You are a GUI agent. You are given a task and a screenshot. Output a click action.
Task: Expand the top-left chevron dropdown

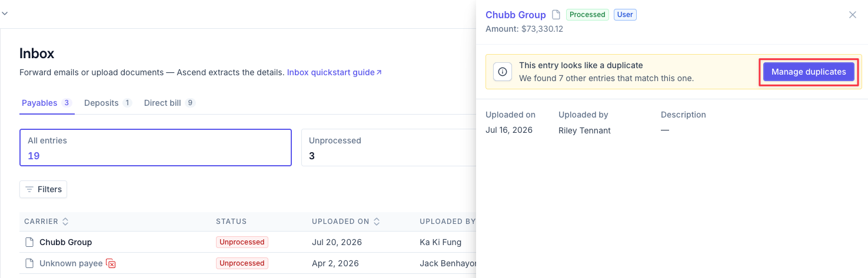coord(4,12)
